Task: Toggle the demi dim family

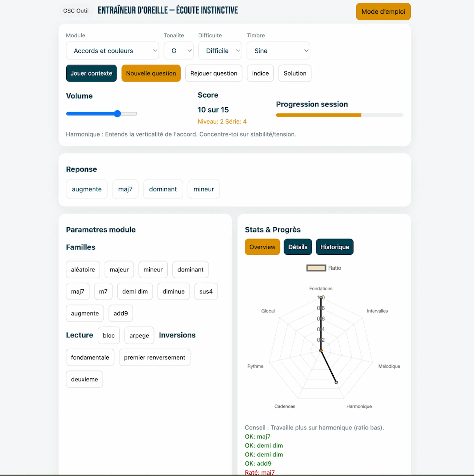Action: tap(135, 292)
